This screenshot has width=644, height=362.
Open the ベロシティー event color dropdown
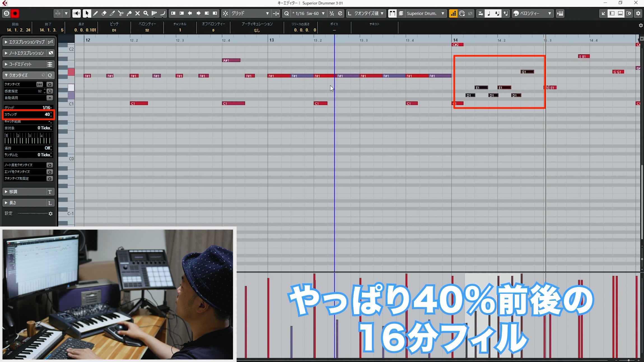click(533, 13)
